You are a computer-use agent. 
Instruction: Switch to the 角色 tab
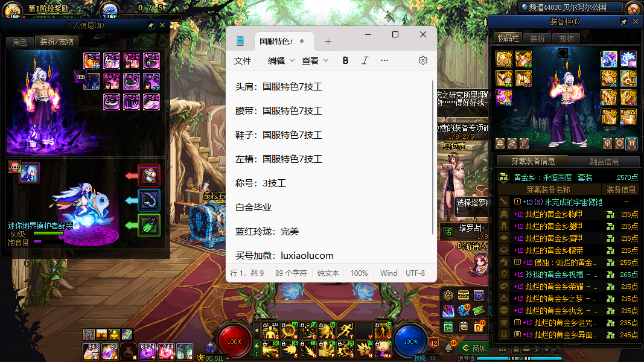tap(19, 42)
